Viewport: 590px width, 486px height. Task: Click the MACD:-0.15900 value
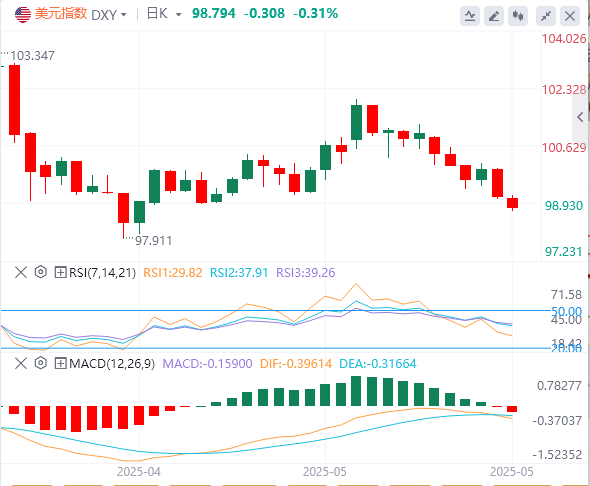[207, 364]
